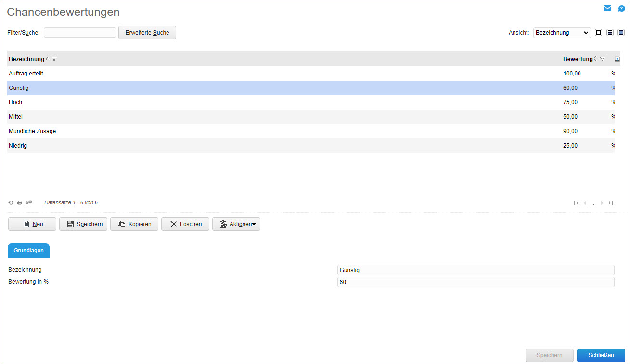Click the toolbar Speichern button with disk icon
The width and height of the screenshot is (630, 364).
[83, 224]
